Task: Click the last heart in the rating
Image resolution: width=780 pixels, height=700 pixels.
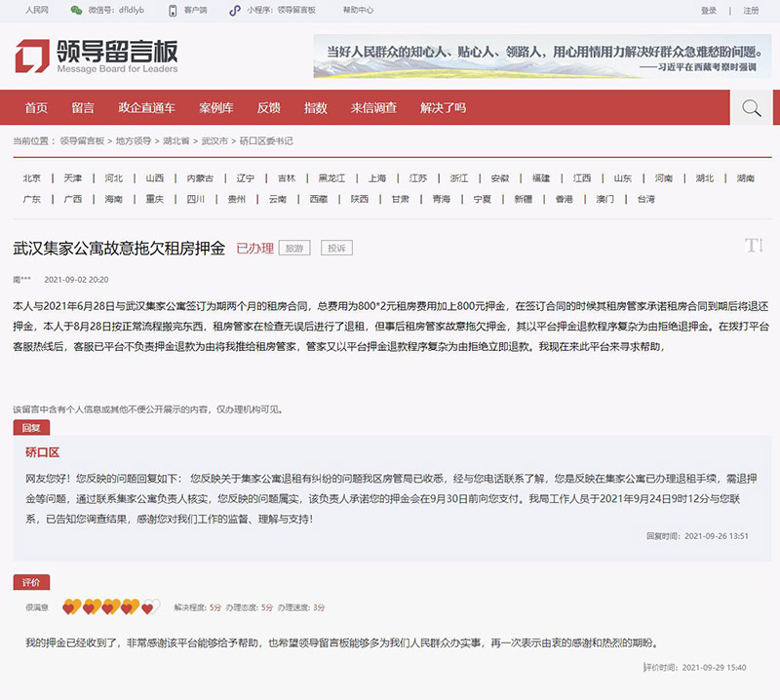Action: coord(150,607)
